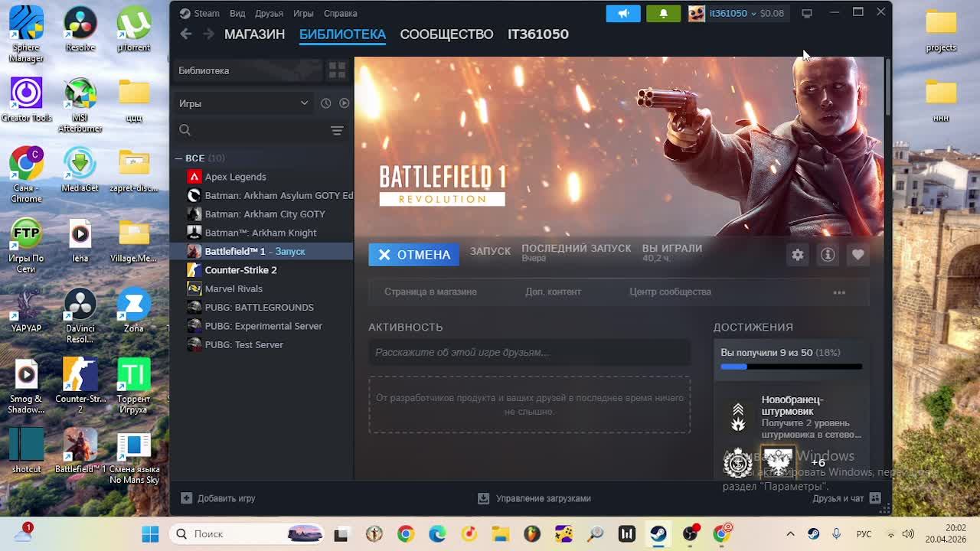The image size is (980, 551).
Task: Open Zona desktop shortcut
Action: click(x=134, y=310)
